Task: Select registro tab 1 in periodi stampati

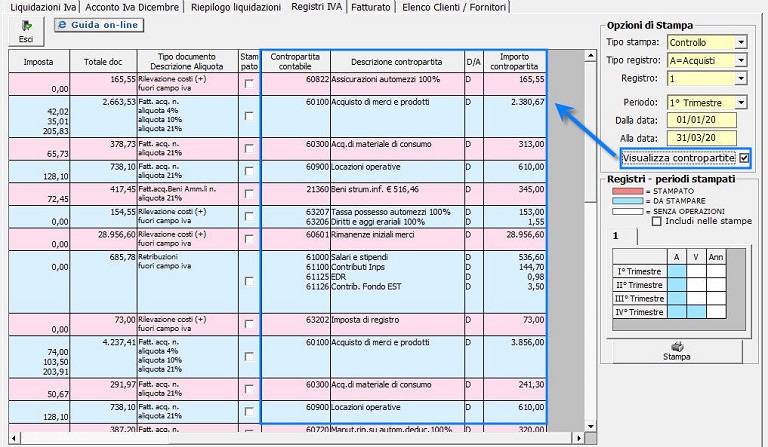Action: click(x=624, y=236)
